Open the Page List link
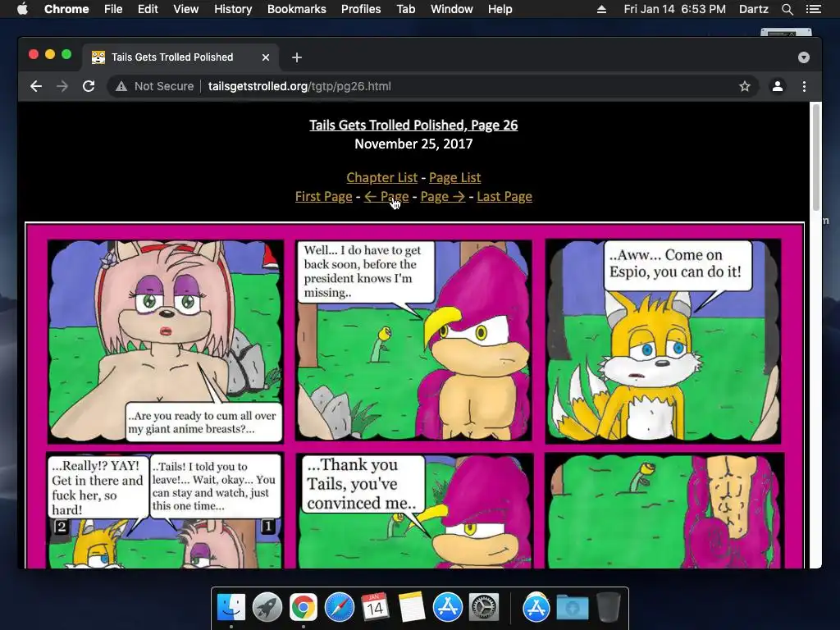Image resolution: width=840 pixels, height=630 pixels. click(x=454, y=177)
